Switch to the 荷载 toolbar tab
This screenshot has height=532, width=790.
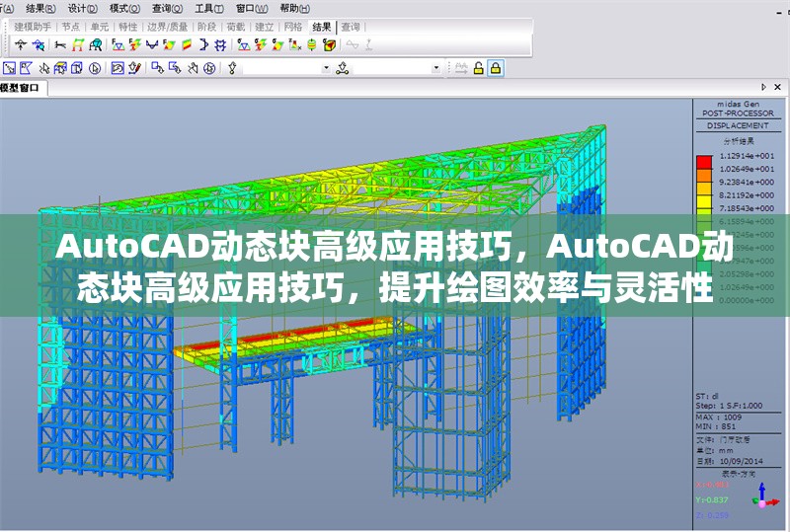click(x=235, y=27)
